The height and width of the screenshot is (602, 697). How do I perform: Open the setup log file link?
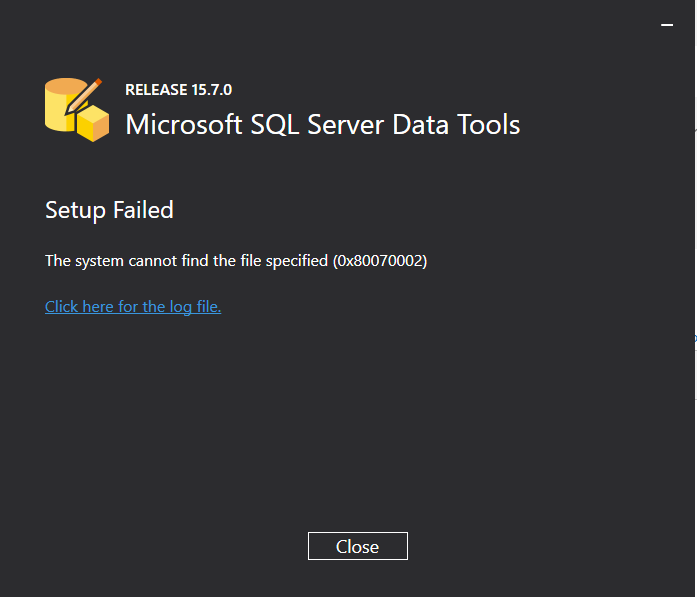[133, 307]
